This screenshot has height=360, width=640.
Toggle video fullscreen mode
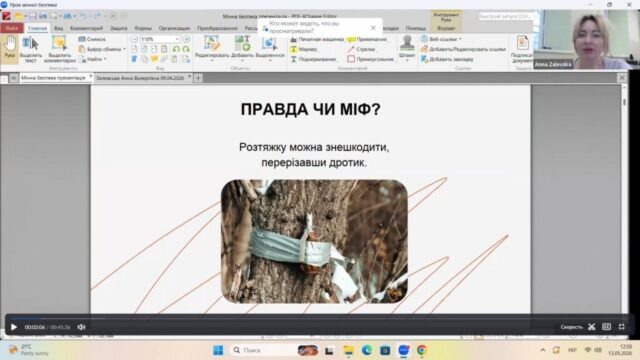coord(621,327)
